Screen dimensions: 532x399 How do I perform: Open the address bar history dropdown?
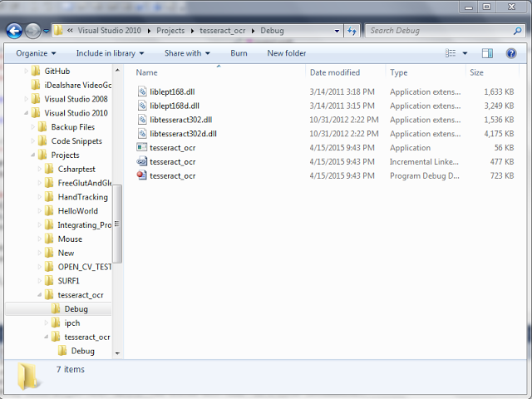(337, 31)
